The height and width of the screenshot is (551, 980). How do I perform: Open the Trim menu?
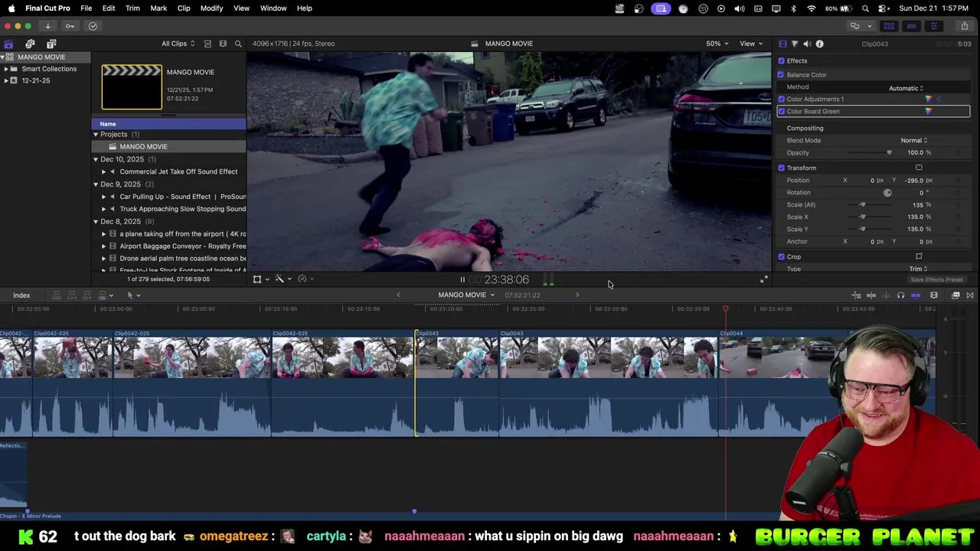point(132,8)
